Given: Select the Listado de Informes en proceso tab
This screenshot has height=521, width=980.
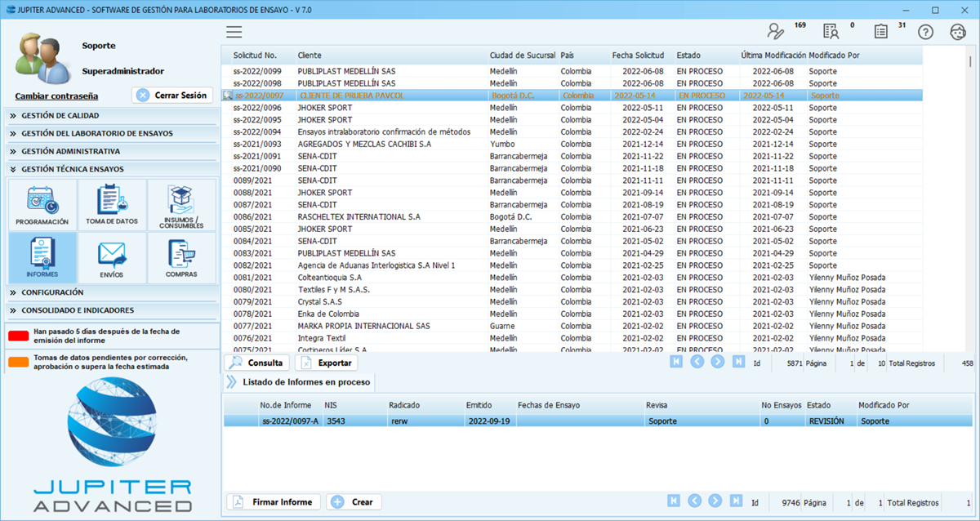Looking at the screenshot, I should tap(306, 382).
